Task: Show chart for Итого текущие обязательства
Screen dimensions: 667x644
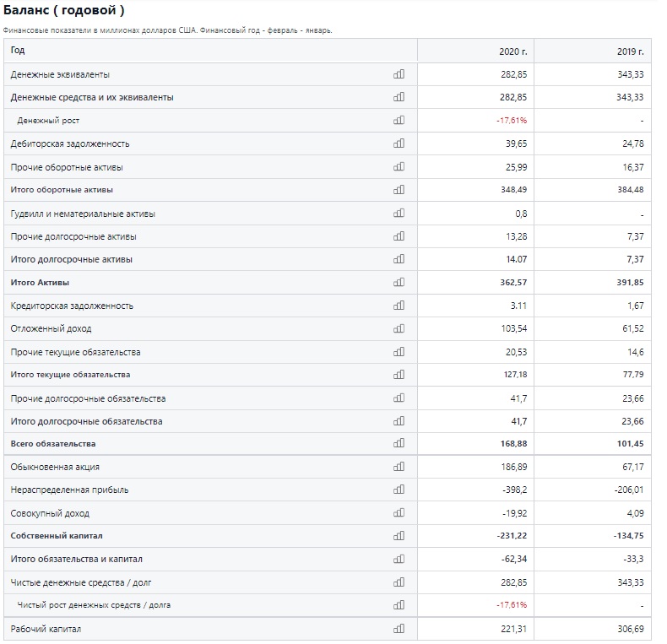Action: 399,374
